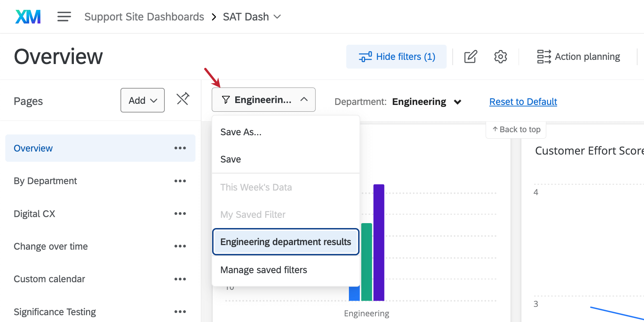Screen dimensions: 644x322
Task: Select Engineering department results filter
Action: 285,242
